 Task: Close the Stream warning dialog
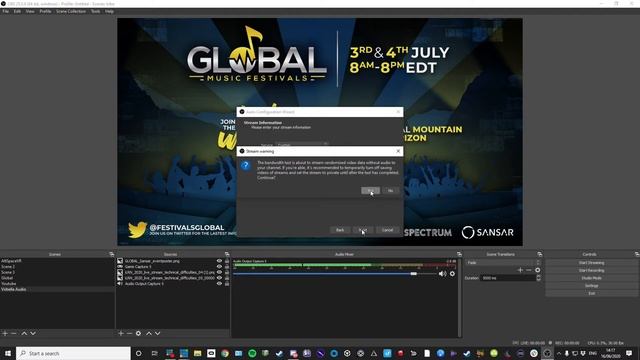[x=398, y=151]
